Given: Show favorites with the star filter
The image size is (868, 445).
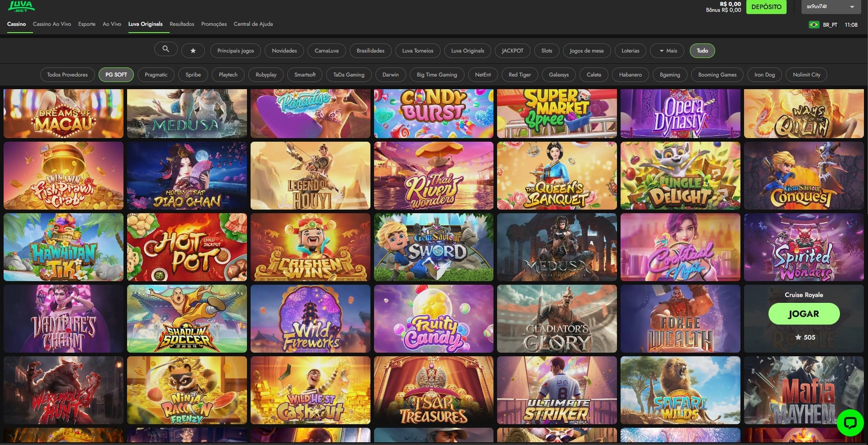Looking at the screenshot, I should click(x=193, y=51).
